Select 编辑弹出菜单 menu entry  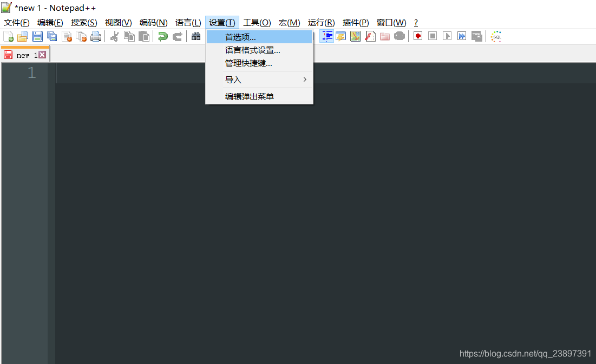pyautogui.click(x=259, y=96)
